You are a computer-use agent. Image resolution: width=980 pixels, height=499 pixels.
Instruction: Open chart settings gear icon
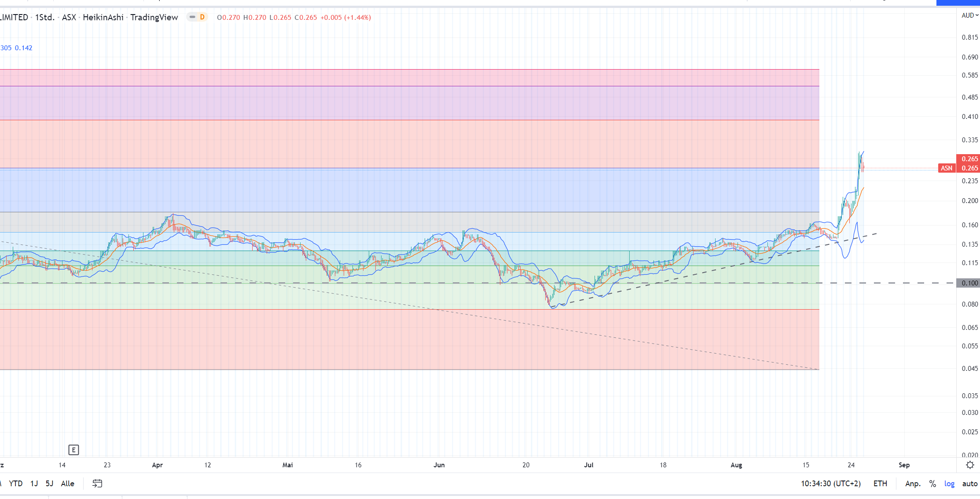click(970, 465)
